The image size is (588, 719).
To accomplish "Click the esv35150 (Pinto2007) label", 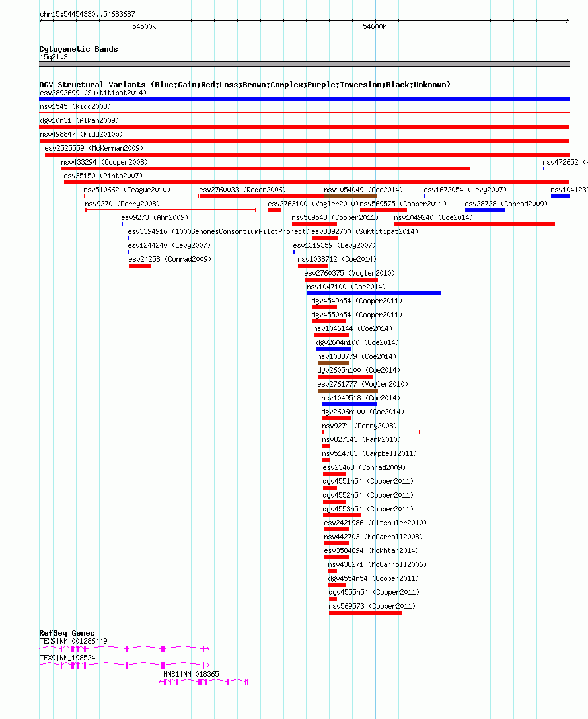I will pos(103,176).
